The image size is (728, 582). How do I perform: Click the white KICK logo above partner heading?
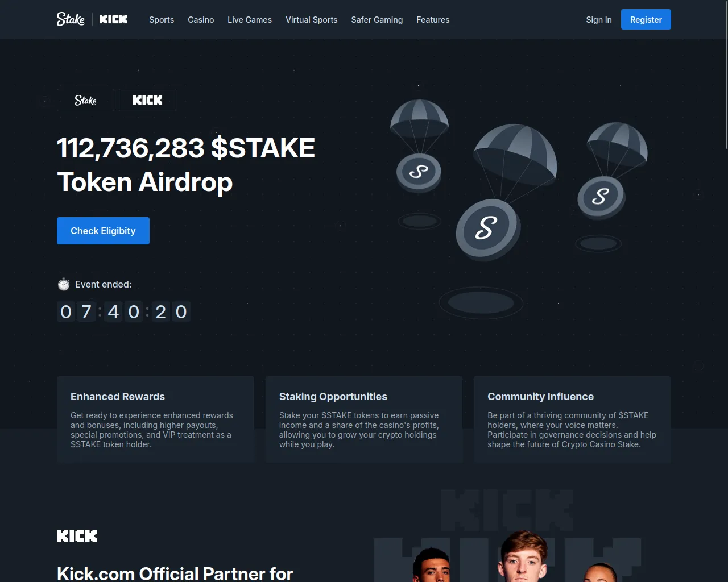[x=77, y=536]
